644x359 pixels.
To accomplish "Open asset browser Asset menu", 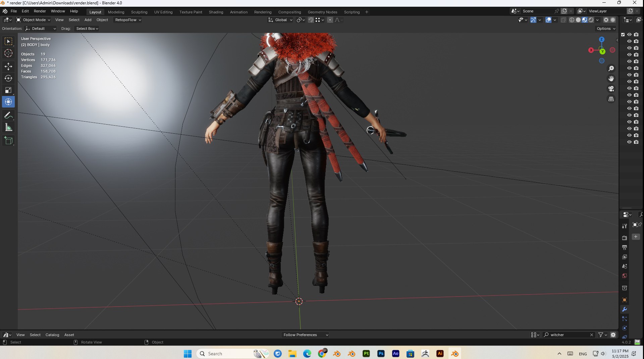I will click(69, 335).
